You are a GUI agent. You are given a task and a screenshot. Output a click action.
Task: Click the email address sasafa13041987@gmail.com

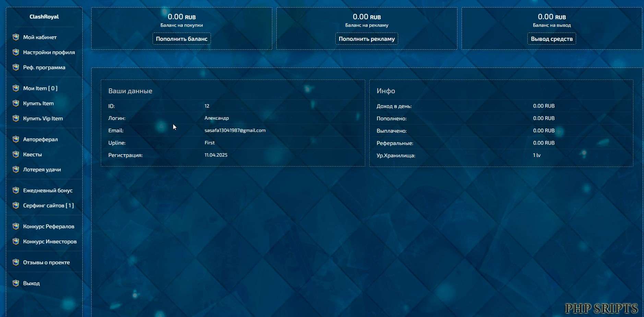[235, 130]
